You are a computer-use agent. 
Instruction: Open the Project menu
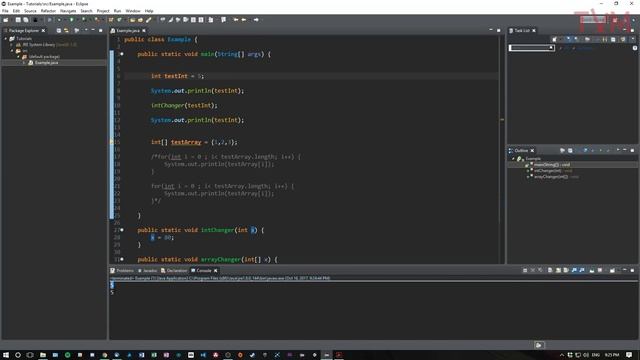pos(103,11)
